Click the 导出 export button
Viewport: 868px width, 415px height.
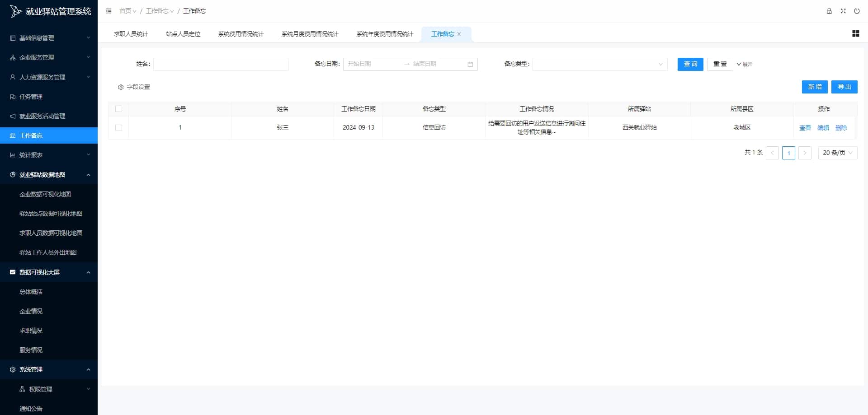pos(844,87)
